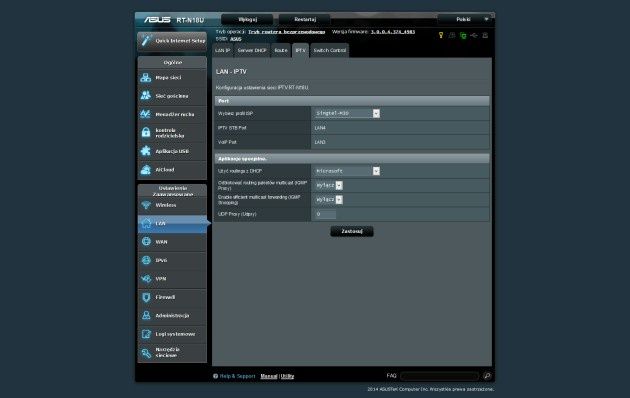This screenshot has height=398, width=630.
Task: Click the FAQ search input field
Action: click(x=440, y=376)
